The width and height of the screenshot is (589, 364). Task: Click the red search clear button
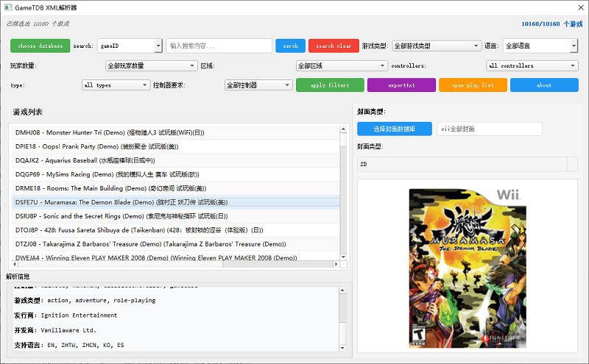pos(334,46)
